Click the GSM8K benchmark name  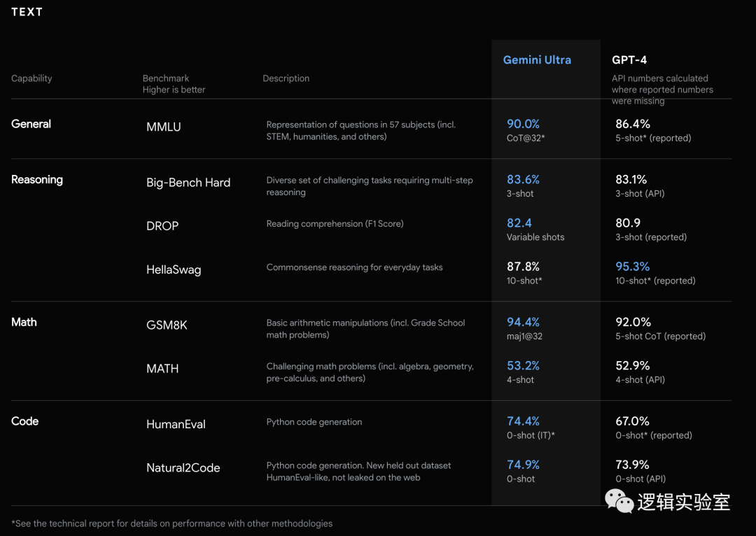(x=167, y=325)
